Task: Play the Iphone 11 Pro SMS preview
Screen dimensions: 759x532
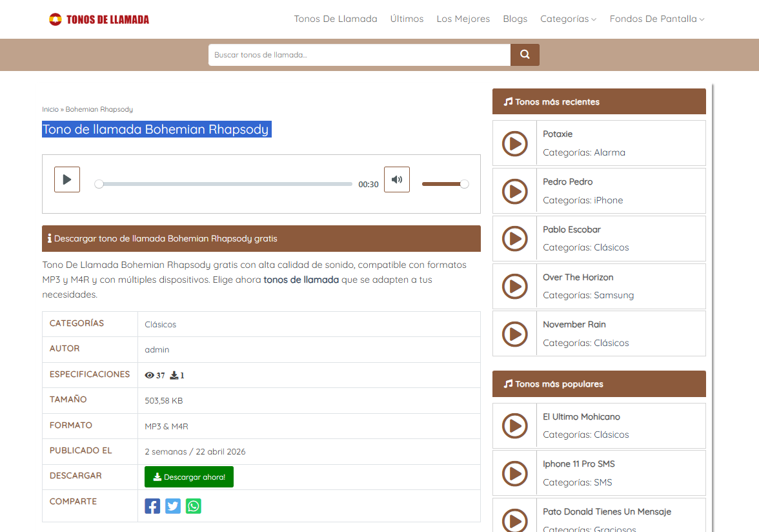Action: (x=514, y=473)
